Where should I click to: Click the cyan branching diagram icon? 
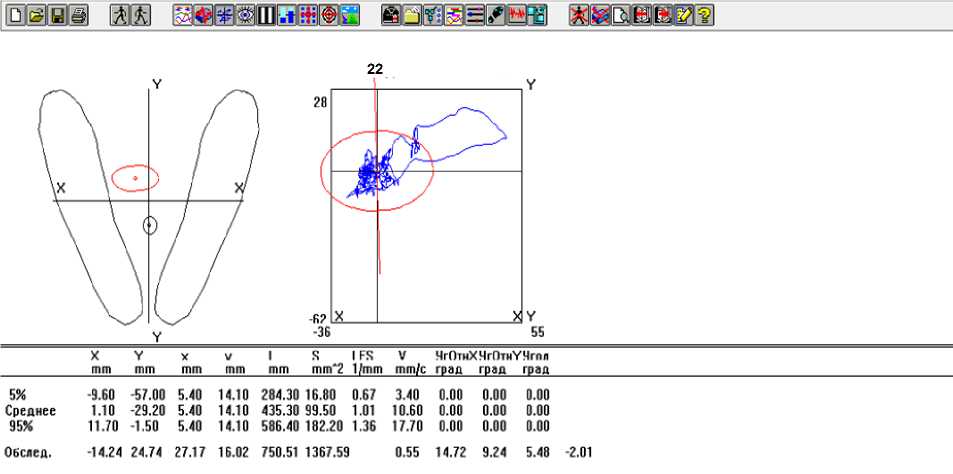[433, 15]
